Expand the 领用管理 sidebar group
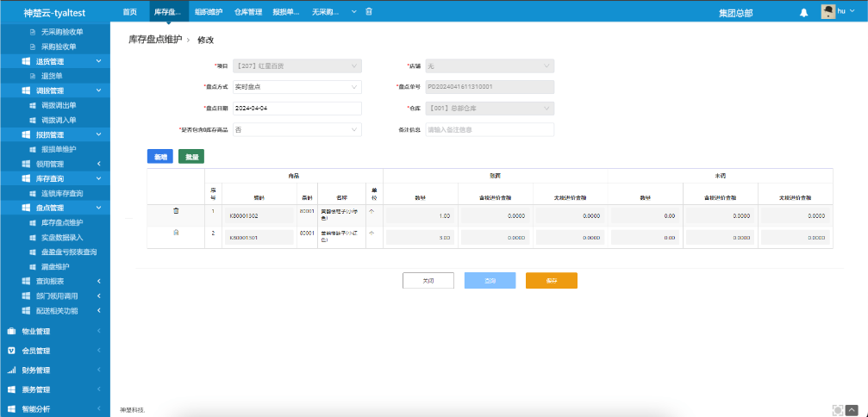Viewport: 868px width, 417px height. coord(98,164)
